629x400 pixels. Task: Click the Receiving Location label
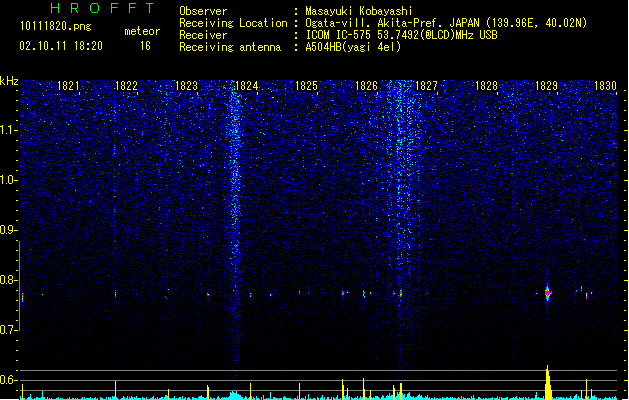pos(233,23)
